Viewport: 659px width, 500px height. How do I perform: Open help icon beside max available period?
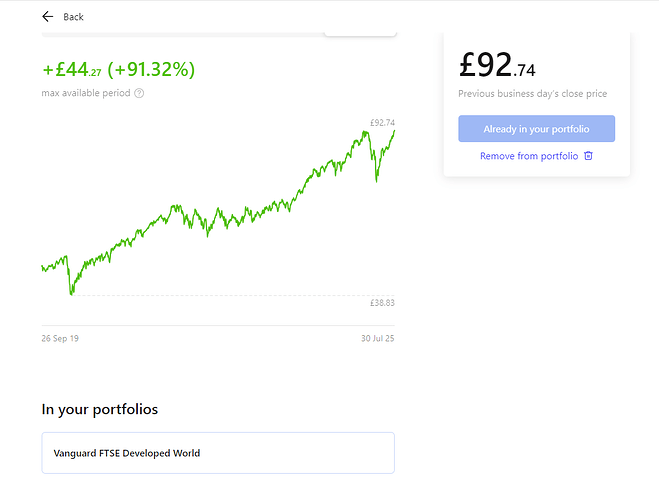coord(139,93)
